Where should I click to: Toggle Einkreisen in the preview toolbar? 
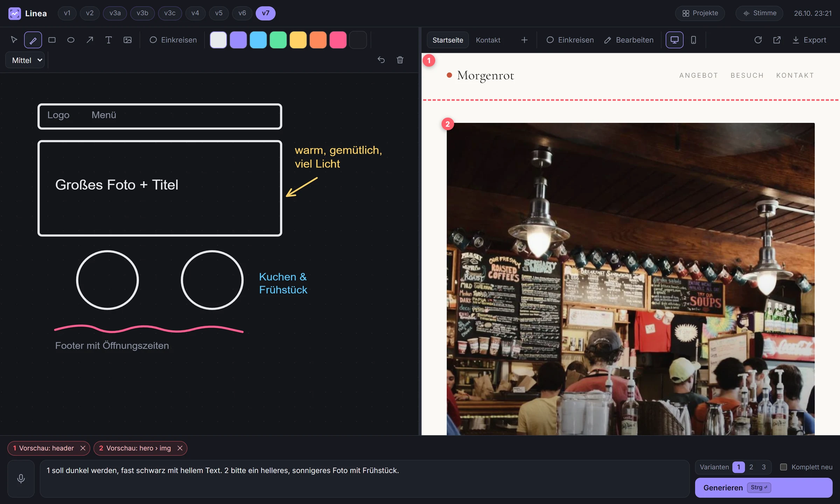(x=570, y=40)
